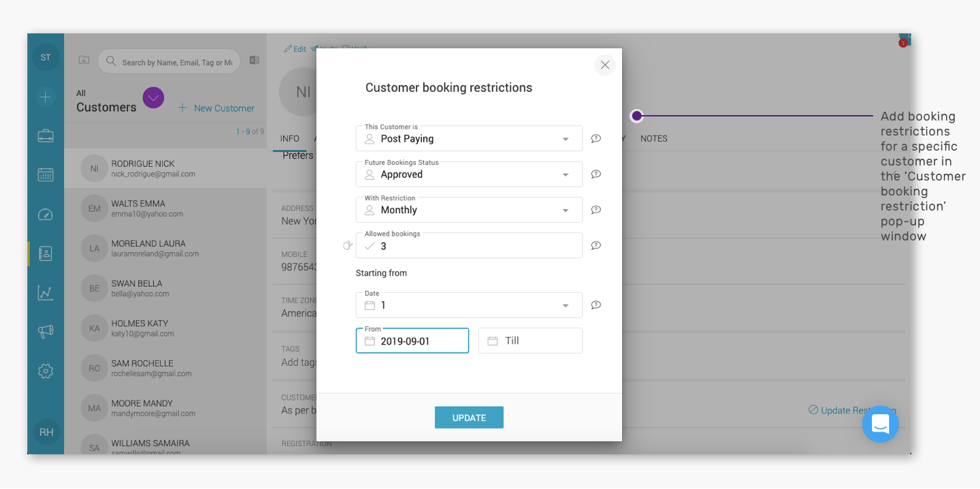Select customer SAM ROCHELLE
980x489 pixels.
[165, 368]
